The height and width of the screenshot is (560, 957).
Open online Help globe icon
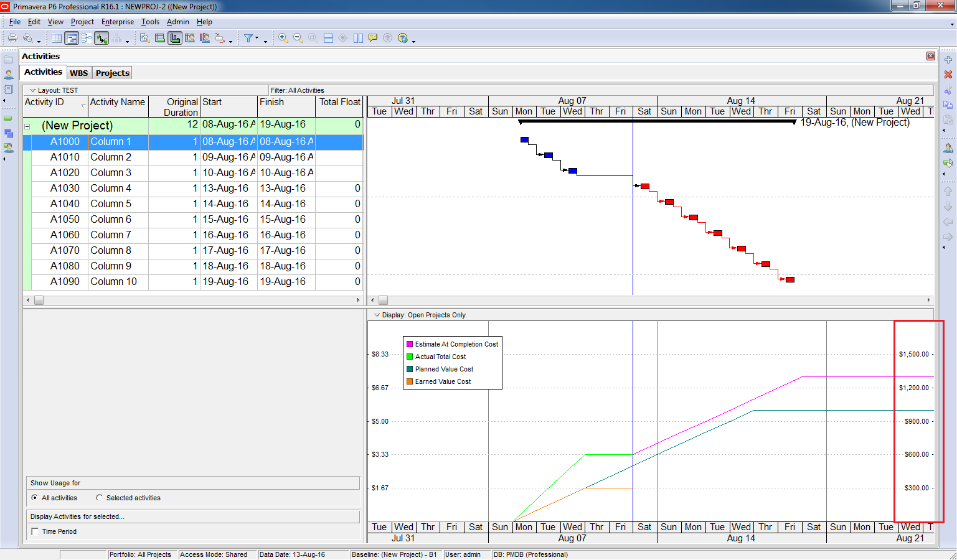pos(403,38)
